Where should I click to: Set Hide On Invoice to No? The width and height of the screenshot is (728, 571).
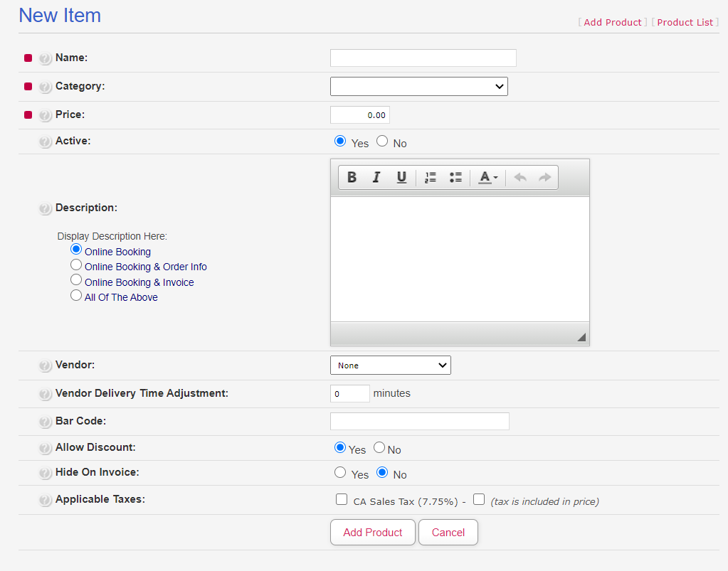[382, 472]
